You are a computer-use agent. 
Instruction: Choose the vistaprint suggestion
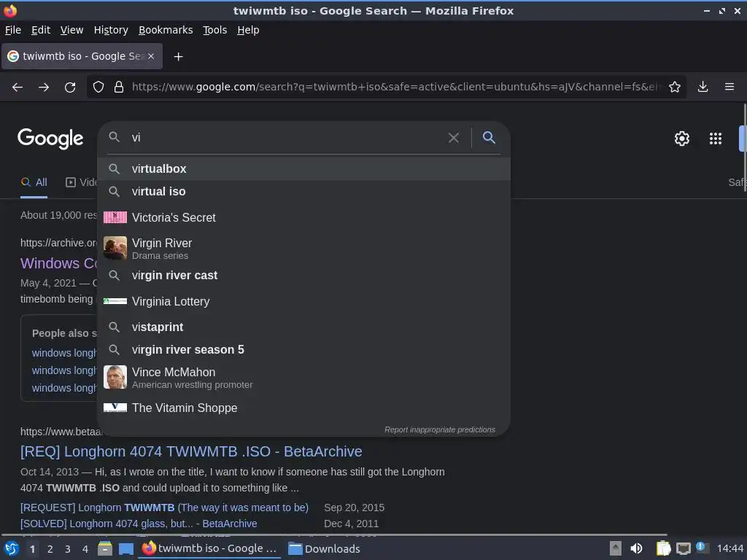tap(303, 327)
